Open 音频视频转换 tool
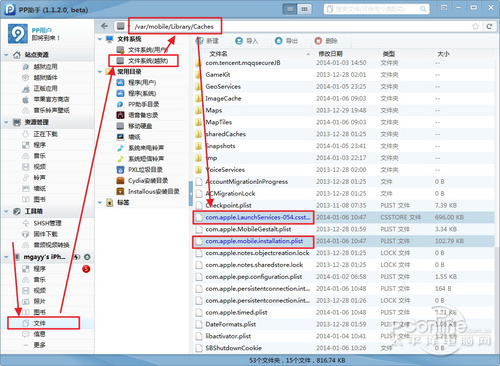 coord(51,245)
